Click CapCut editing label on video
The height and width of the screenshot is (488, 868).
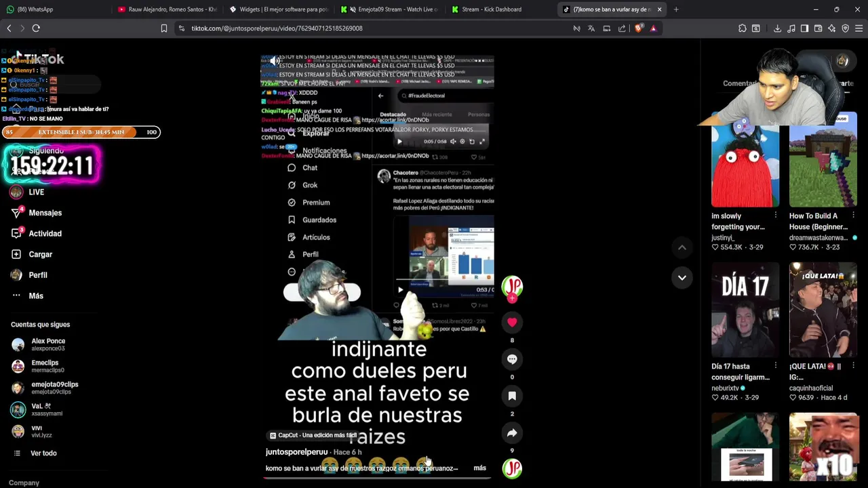coord(313,436)
